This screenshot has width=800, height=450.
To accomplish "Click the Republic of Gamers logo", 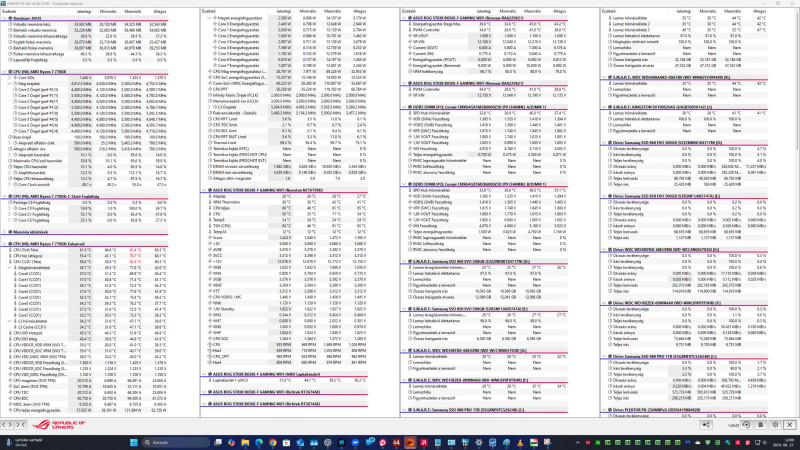I will tap(59, 424).
